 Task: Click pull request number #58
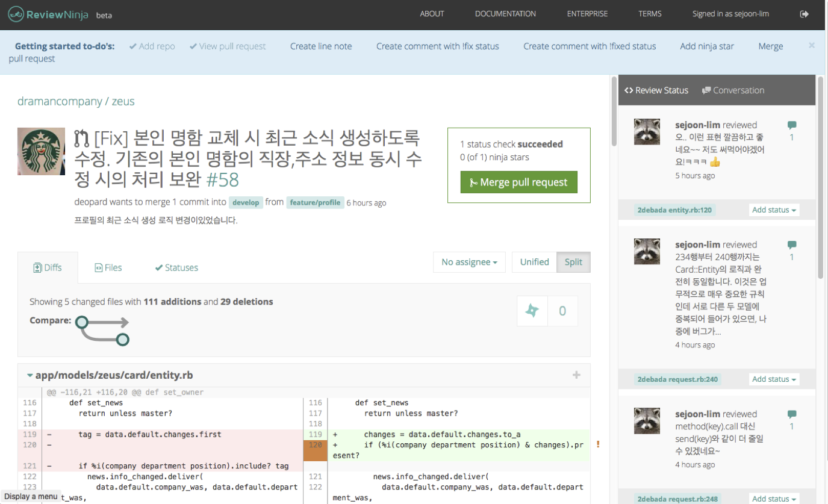[223, 179]
